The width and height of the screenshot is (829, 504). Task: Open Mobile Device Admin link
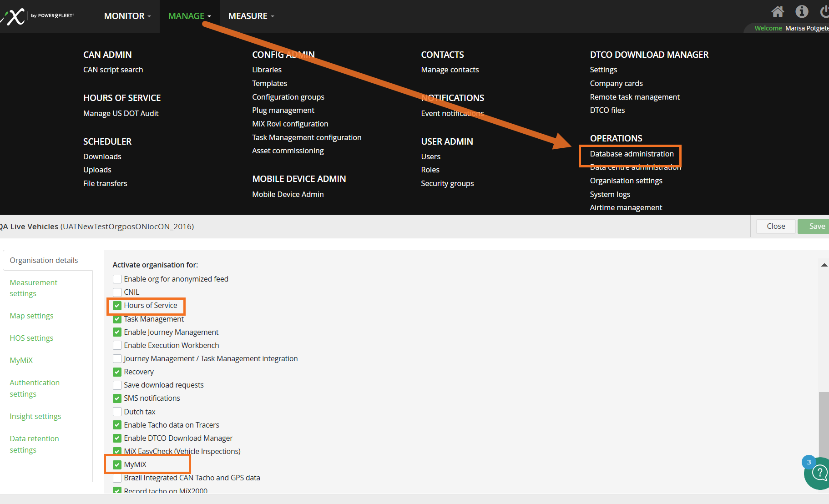click(x=288, y=194)
